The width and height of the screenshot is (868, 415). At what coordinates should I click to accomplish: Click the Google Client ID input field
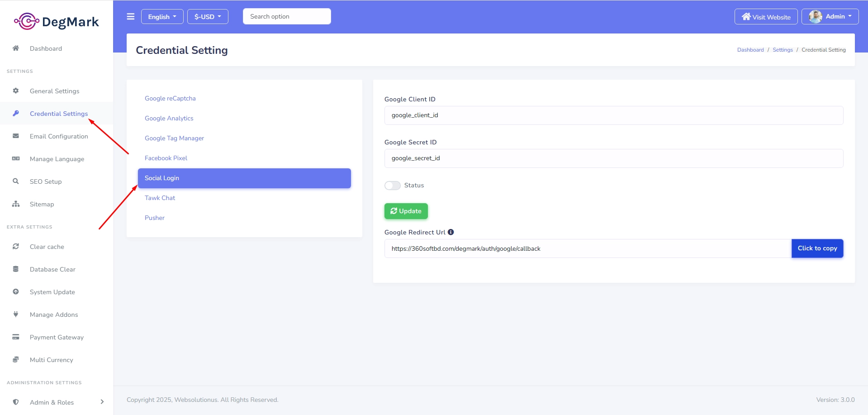614,115
